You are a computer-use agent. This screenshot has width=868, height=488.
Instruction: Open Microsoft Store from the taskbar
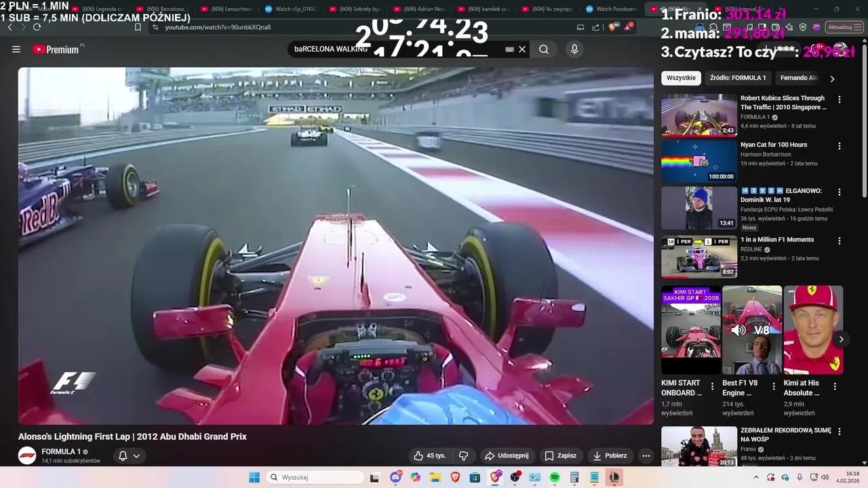(475, 477)
